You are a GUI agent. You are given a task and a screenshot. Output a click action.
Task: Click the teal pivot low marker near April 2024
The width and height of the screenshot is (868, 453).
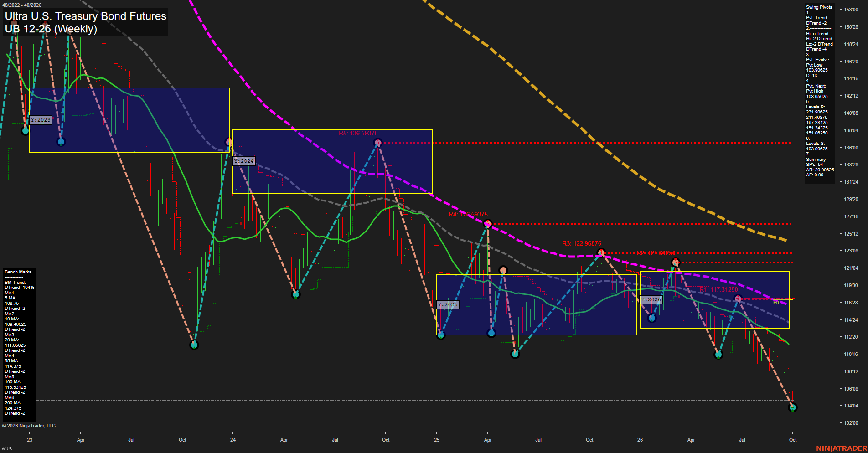point(296,294)
